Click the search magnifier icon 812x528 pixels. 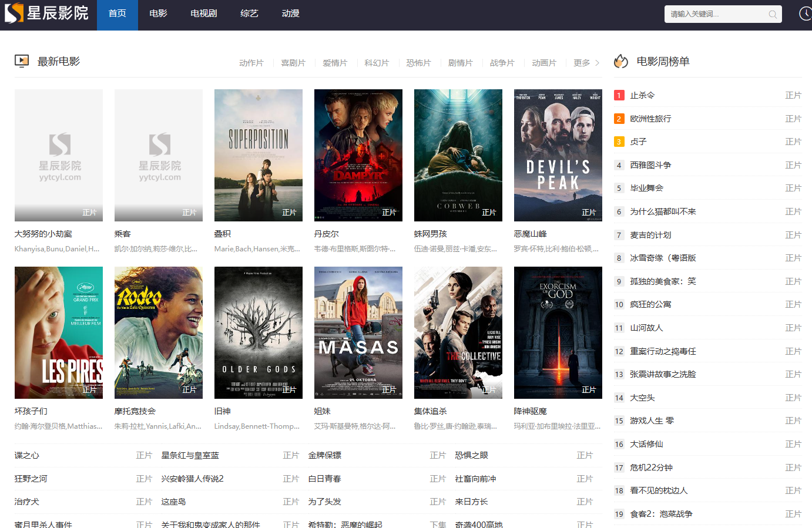pos(773,14)
